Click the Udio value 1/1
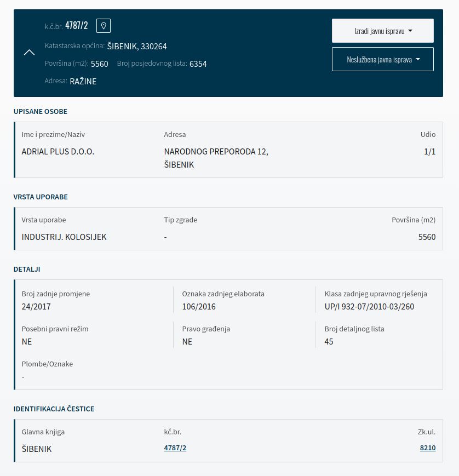The width and height of the screenshot is (459, 476). coord(429,152)
